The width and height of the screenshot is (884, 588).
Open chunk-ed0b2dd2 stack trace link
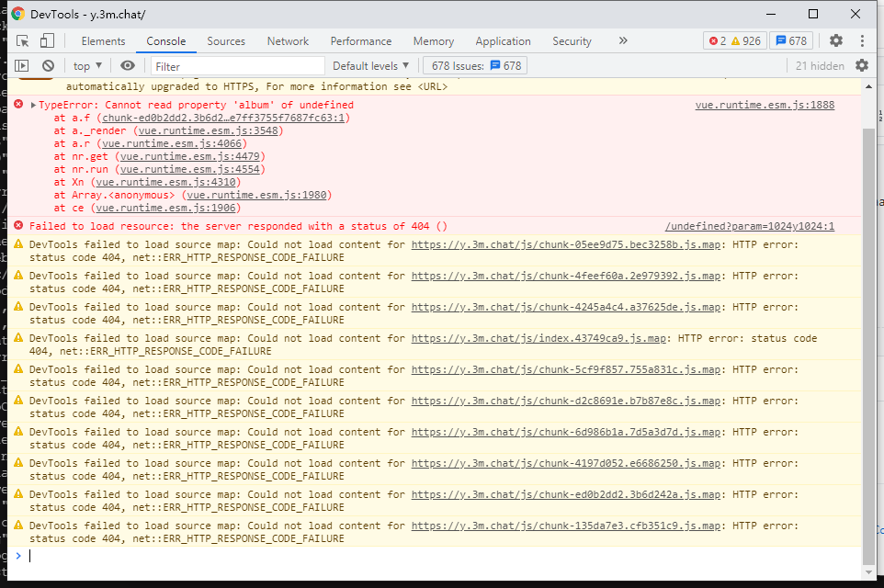pos(222,118)
